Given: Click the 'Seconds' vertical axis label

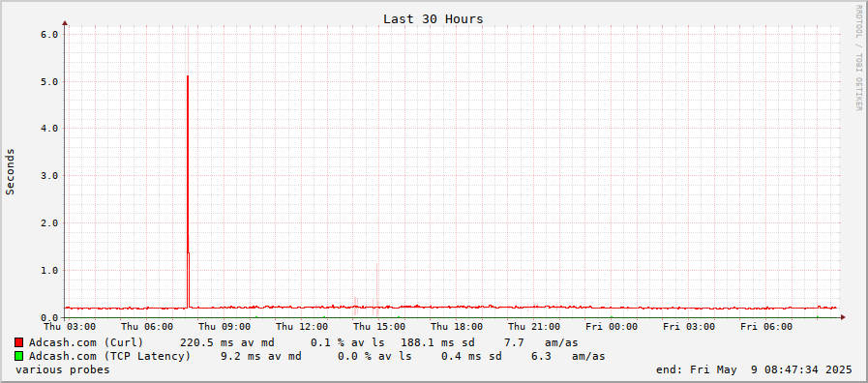Looking at the screenshot, I should click(10, 171).
